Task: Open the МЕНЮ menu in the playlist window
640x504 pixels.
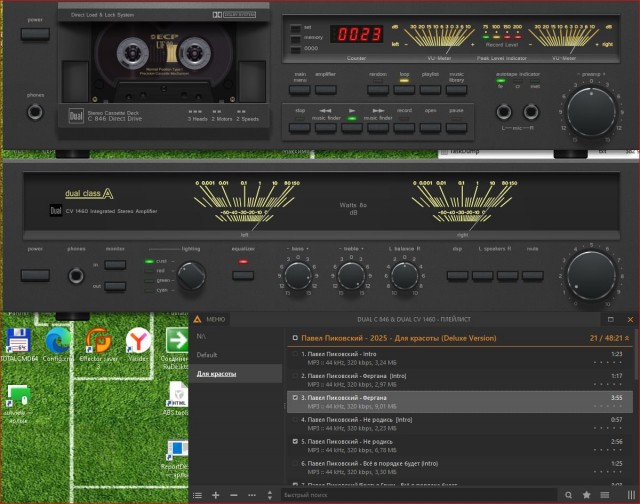Action: (210, 319)
